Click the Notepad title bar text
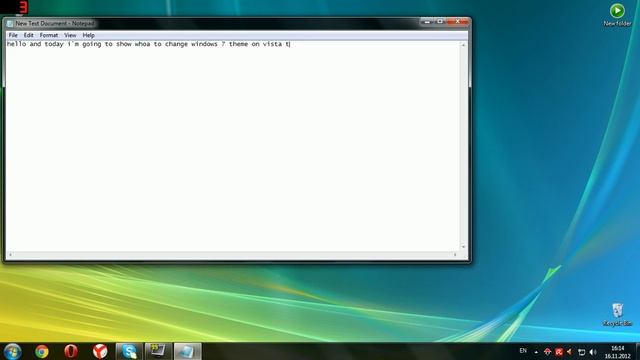The image size is (640, 360). [55, 24]
